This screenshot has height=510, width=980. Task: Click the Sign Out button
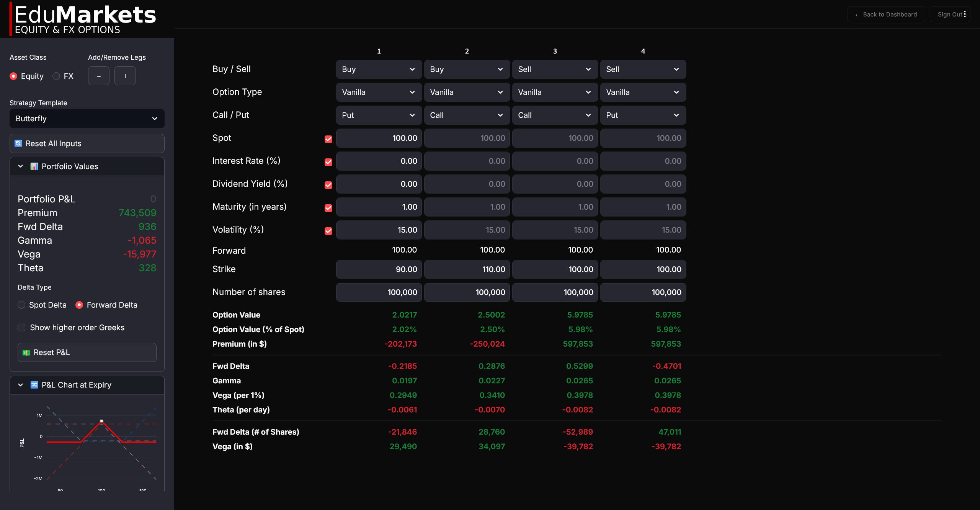(x=950, y=14)
